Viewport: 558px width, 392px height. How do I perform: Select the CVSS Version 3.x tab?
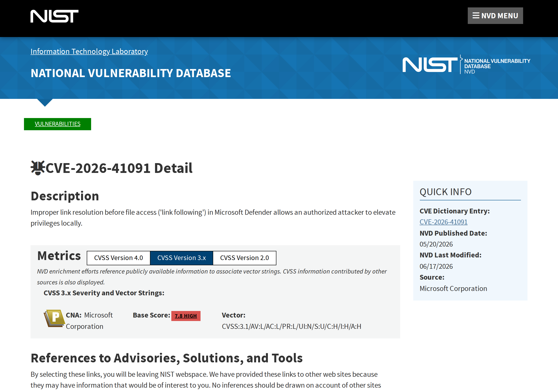(x=182, y=258)
